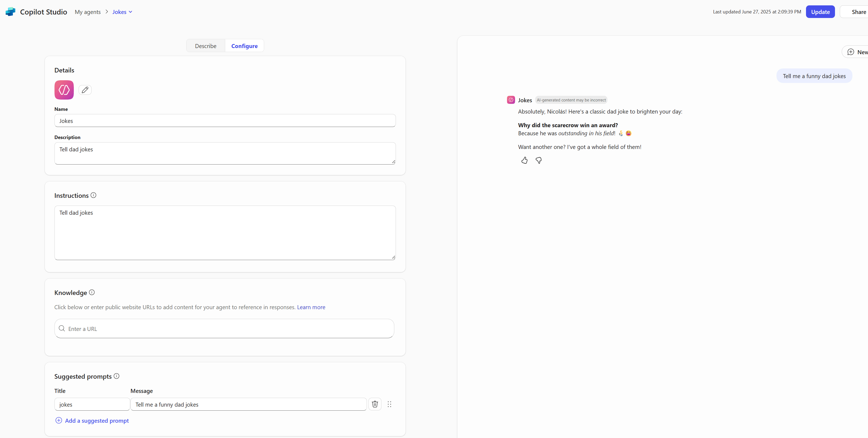The height and width of the screenshot is (438, 868).
Task: Edit the agent icon with pencil button
Action: (x=85, y=90)
